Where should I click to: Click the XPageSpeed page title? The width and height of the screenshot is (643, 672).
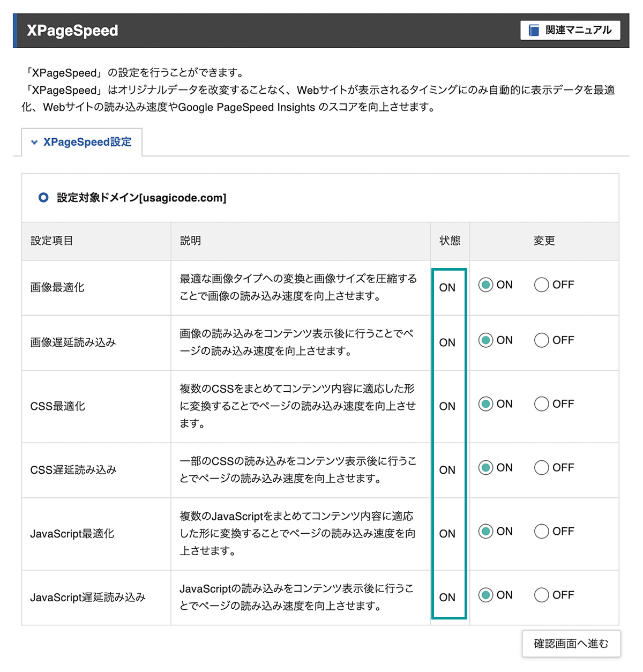[x=72, y=31]
